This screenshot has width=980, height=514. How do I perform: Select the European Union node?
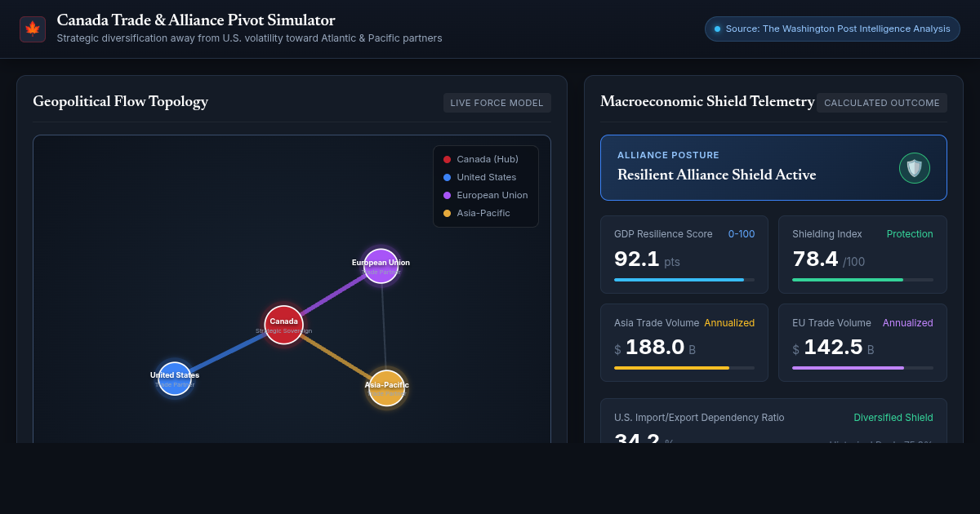click(381, 266)
